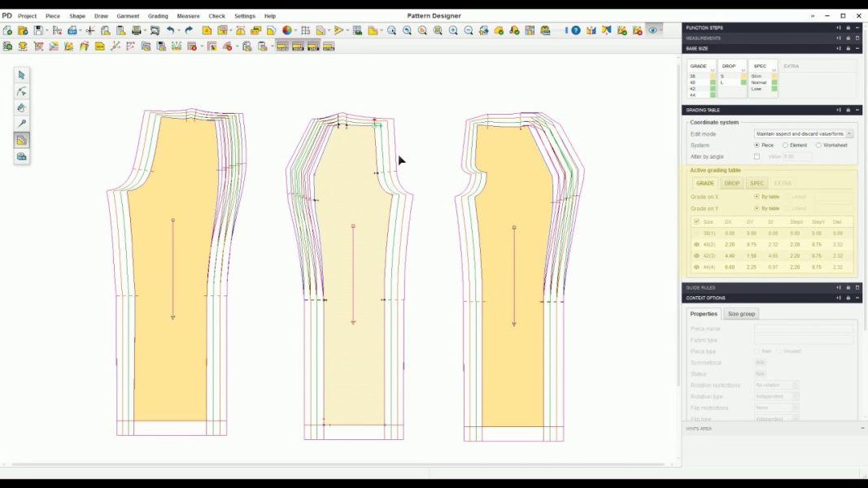Collapse the Context Options panel
Screen dimensions: 868x488
coord(857,298)
